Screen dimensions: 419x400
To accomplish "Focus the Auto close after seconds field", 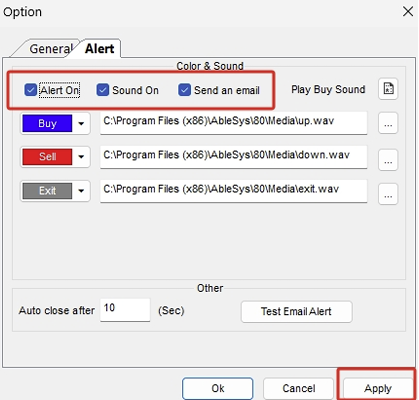I will pos(125,310).
